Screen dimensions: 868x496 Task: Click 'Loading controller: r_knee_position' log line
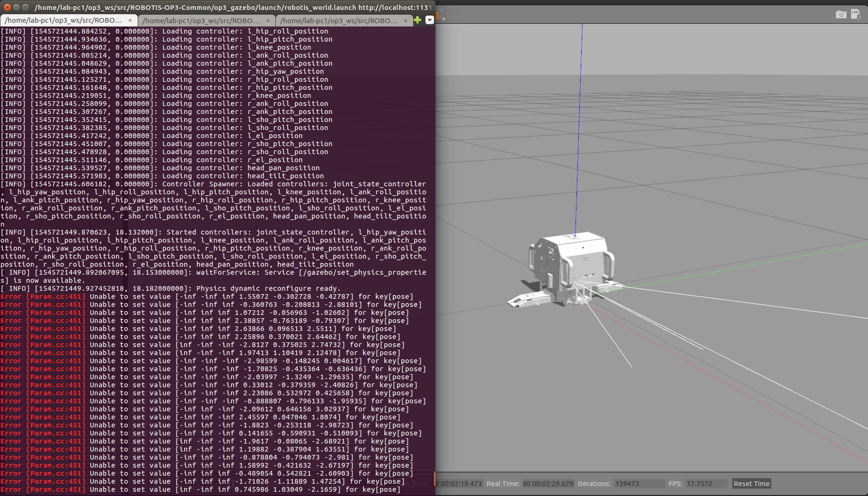pyautogui.click(x=156, y=96)
